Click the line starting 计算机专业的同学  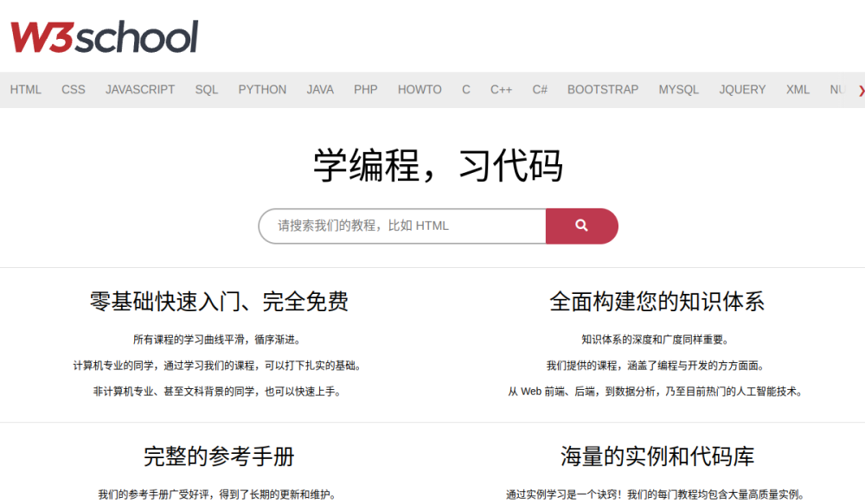coord(217,366)
